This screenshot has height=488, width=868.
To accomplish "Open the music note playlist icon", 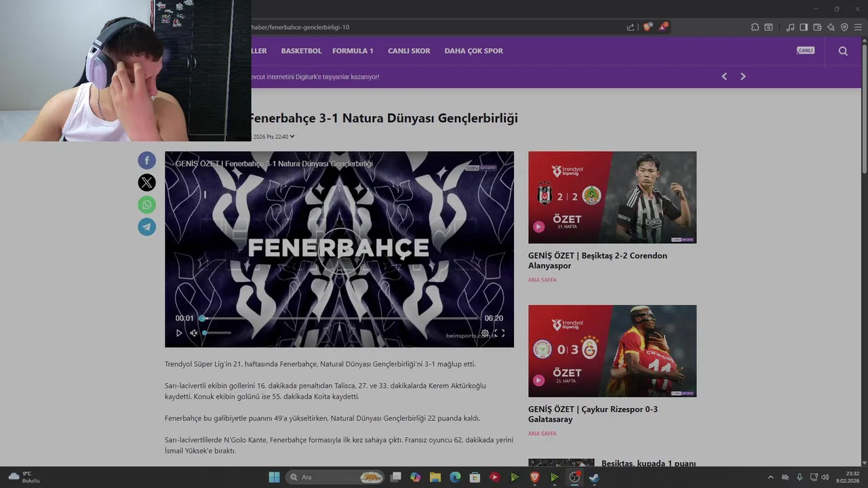I will (790, 27).
